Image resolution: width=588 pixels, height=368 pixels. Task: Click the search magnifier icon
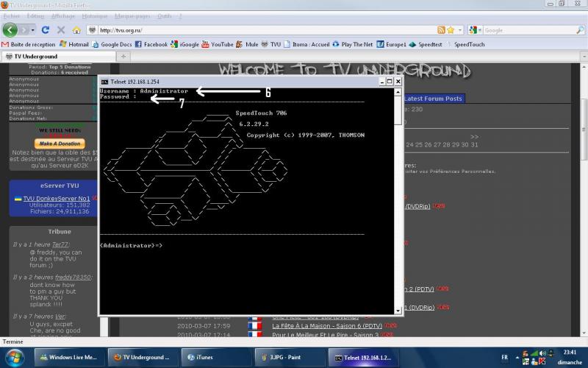[580, 30]
